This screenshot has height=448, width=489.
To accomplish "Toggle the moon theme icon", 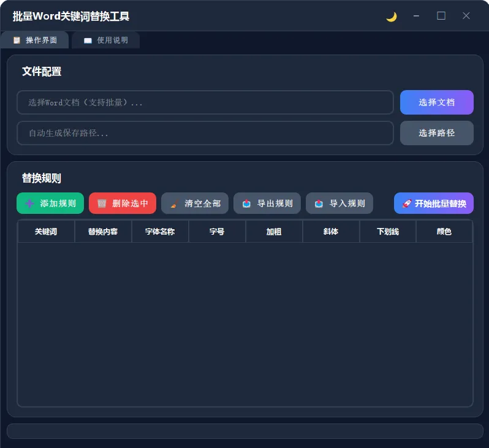I will point(392,16).
